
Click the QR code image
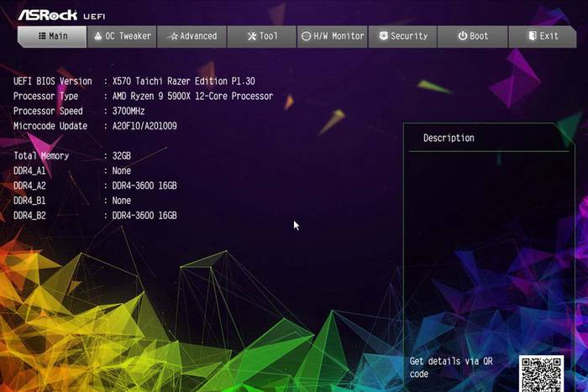click(x=541, y=374)
